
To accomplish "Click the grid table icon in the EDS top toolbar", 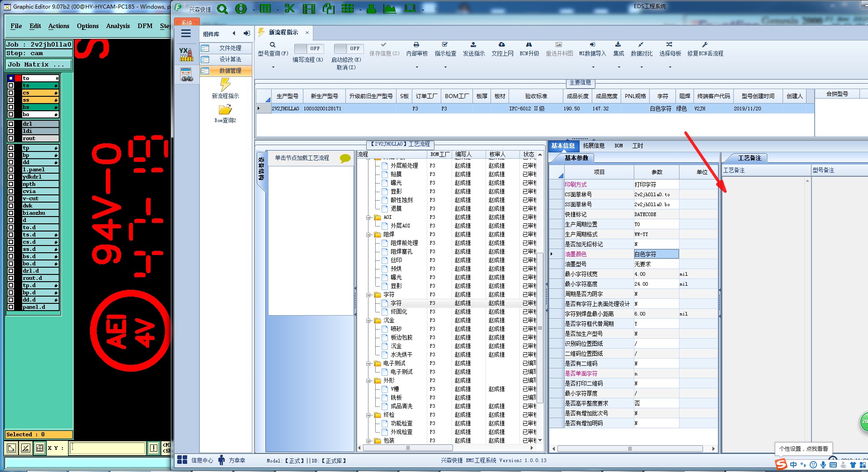I will (x=265, y=8).
